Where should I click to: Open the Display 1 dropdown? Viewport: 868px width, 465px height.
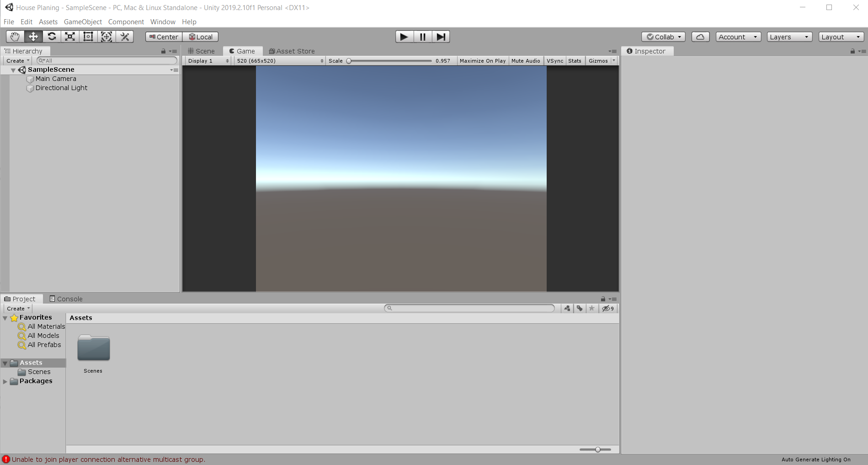pos(208,61)
